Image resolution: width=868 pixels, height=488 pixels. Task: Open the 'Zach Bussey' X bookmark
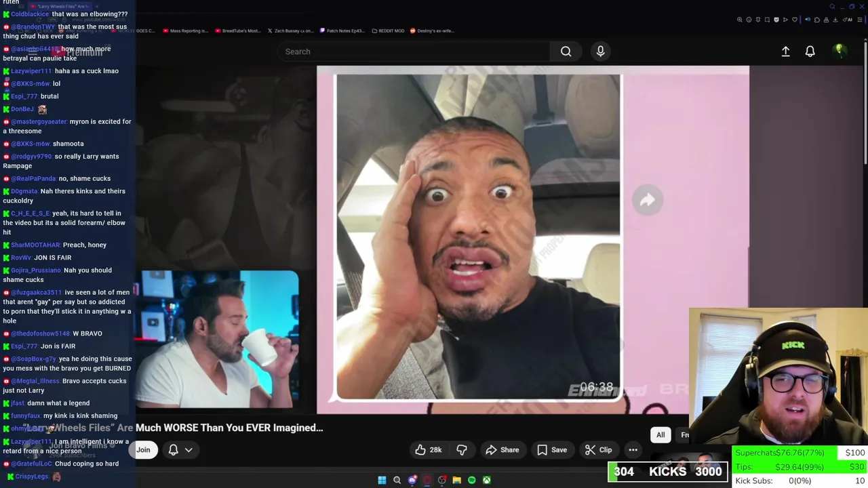pos(290,30)
